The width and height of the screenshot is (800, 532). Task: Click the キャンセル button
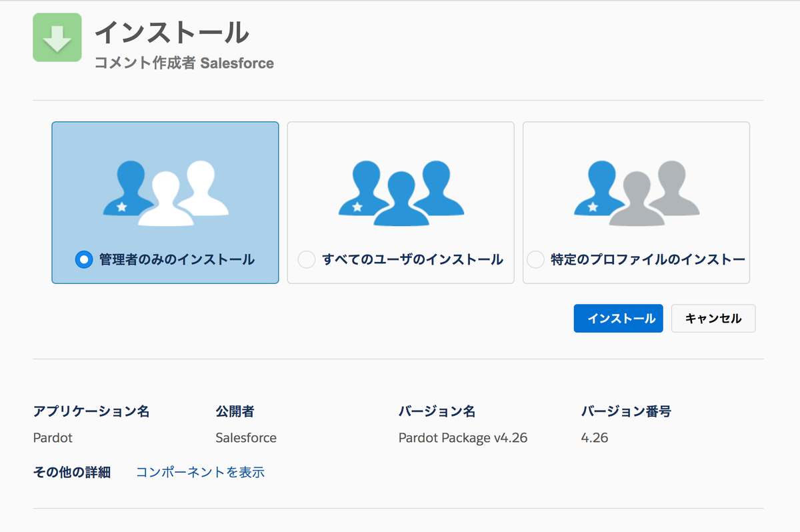(713, 319)
